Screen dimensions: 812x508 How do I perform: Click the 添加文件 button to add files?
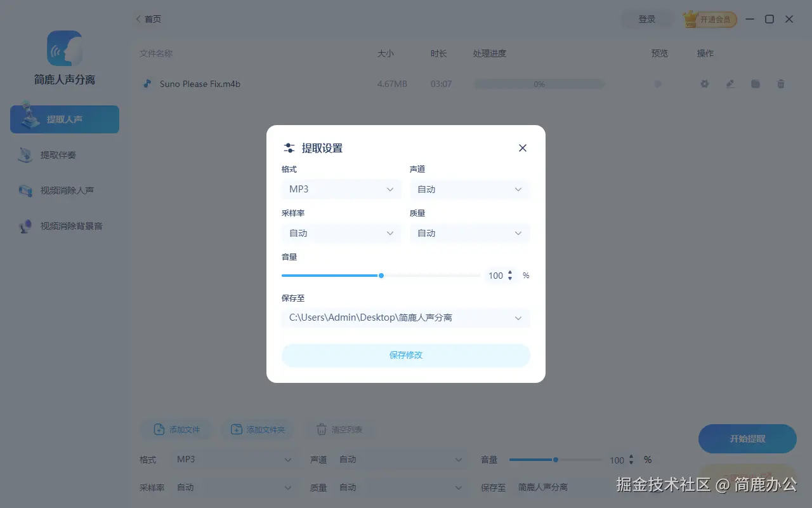tap(176, 429)
